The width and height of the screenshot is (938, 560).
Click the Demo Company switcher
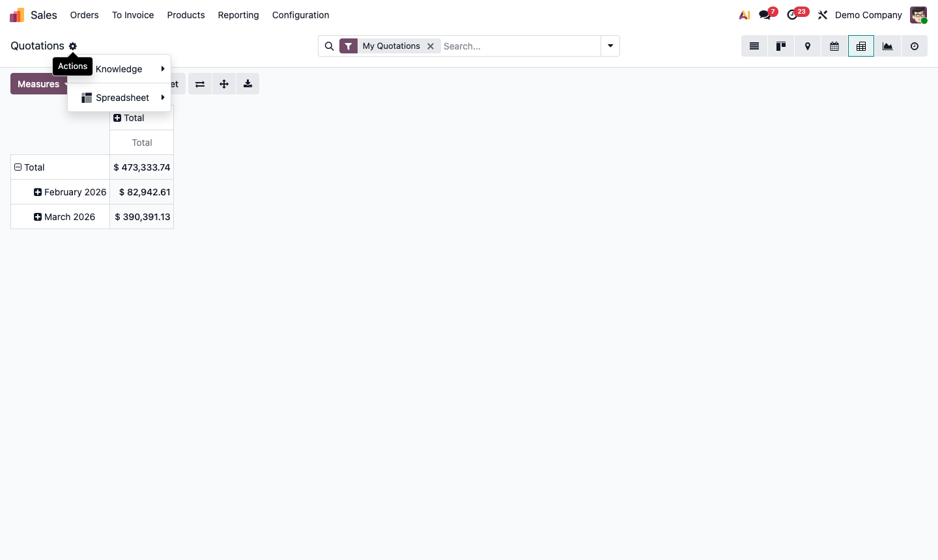coord(868,14)
